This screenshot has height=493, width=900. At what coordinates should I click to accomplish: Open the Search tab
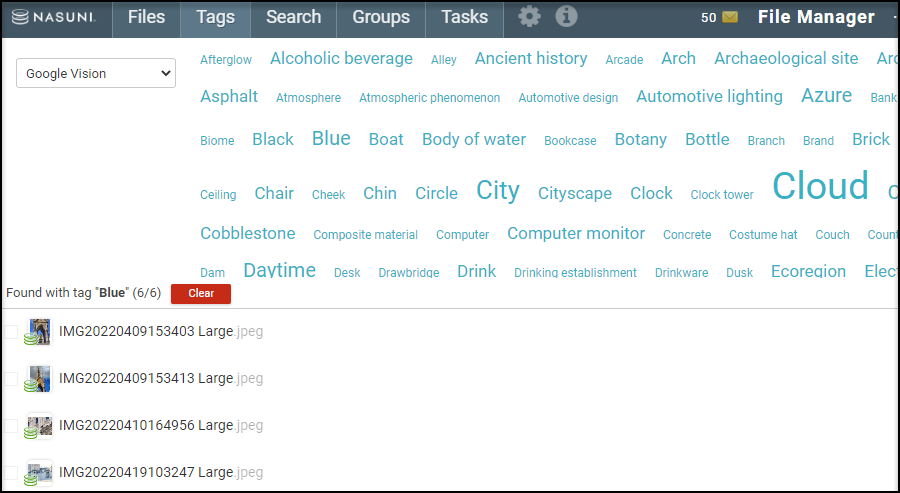pos(293,18)
